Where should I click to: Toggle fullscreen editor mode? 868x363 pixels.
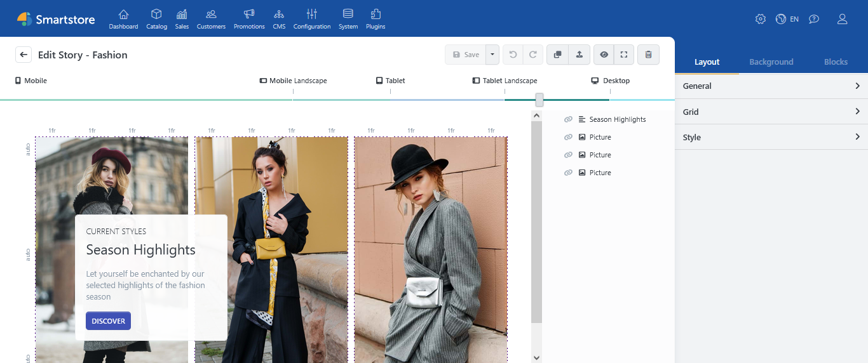(624, 55)
